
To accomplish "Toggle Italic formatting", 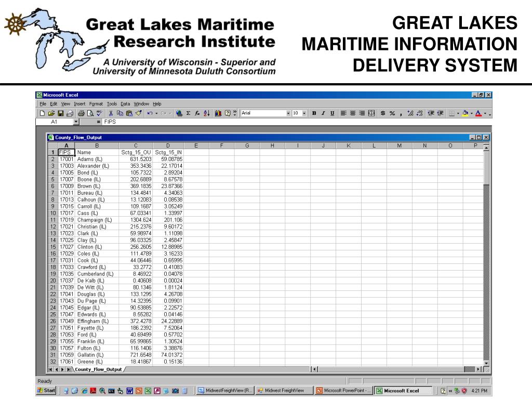I will [x=323, y=113].
